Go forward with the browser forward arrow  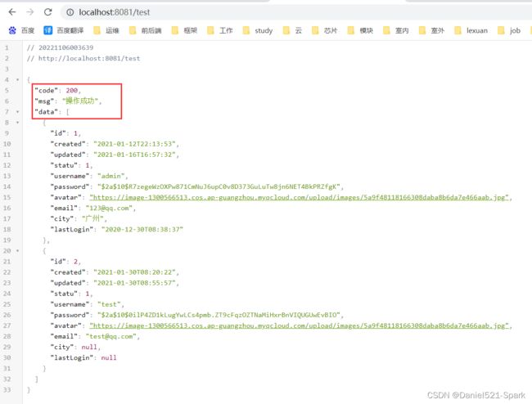pos(30,12)
